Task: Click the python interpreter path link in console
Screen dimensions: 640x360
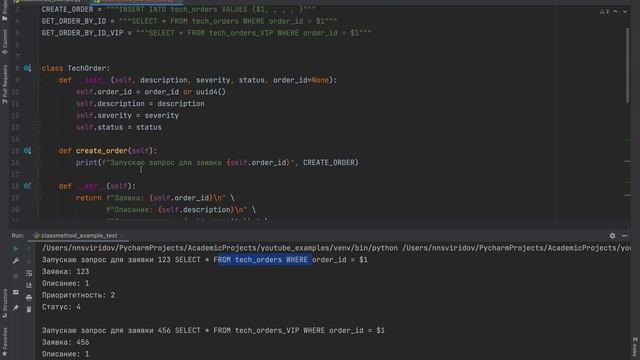Action: pos(220,248)
